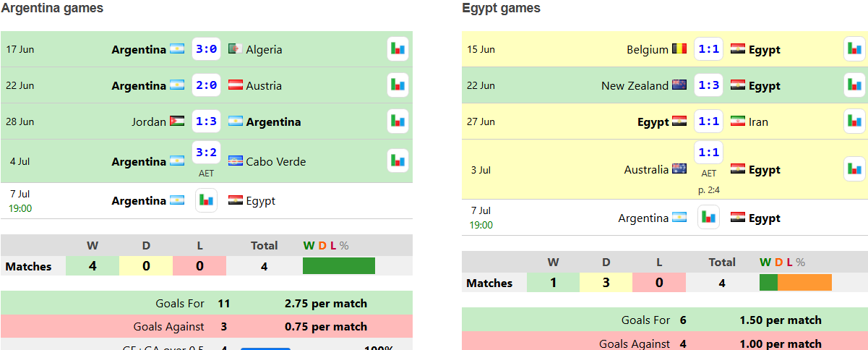Open the Algeria team link
The width and height of the screenshot is (868, 350).
[x=264, y=49]
